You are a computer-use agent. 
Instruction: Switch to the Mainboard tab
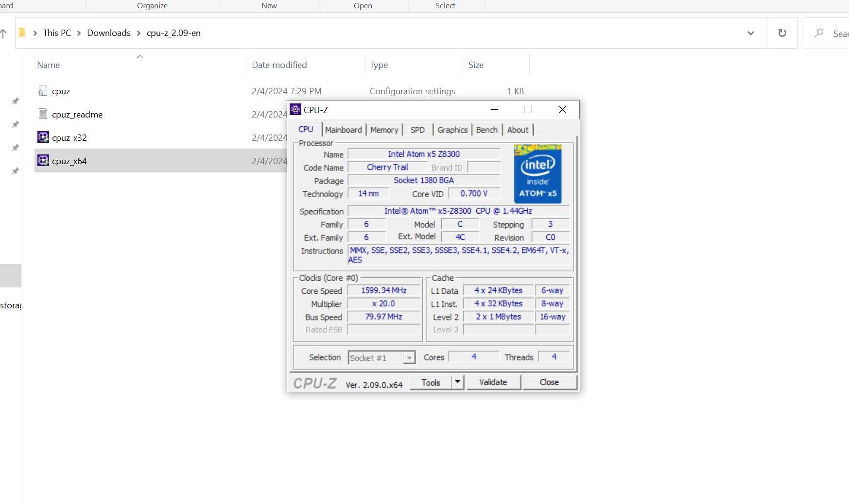pos(344,130)
